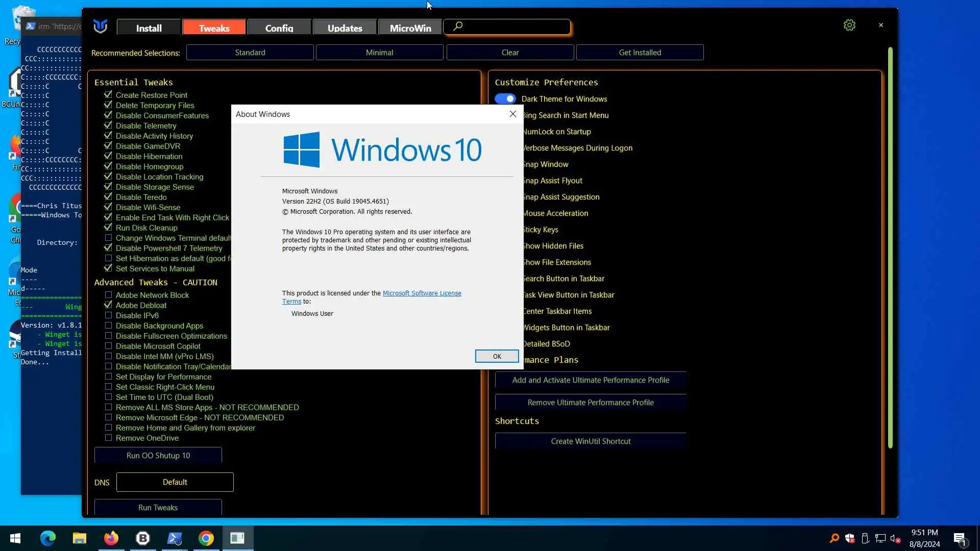
Task: Open the settings gear icon
Action: coord(849,25)
